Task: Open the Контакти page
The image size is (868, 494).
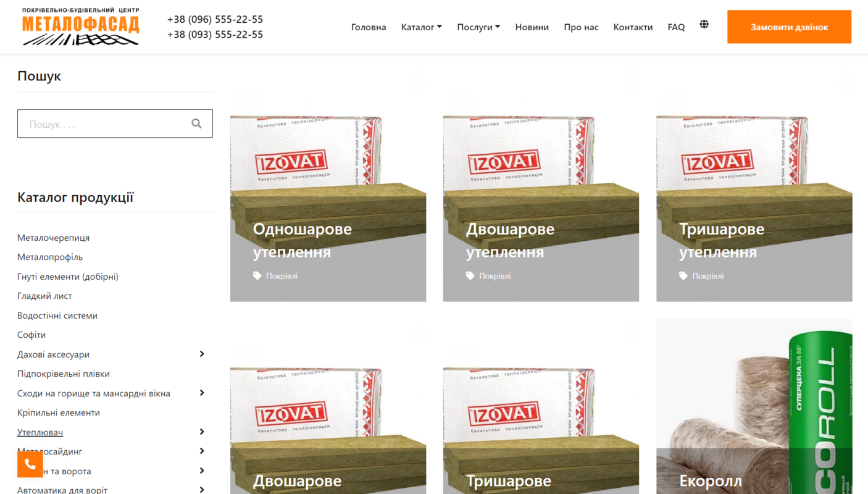Action: [x=633, y=27]
